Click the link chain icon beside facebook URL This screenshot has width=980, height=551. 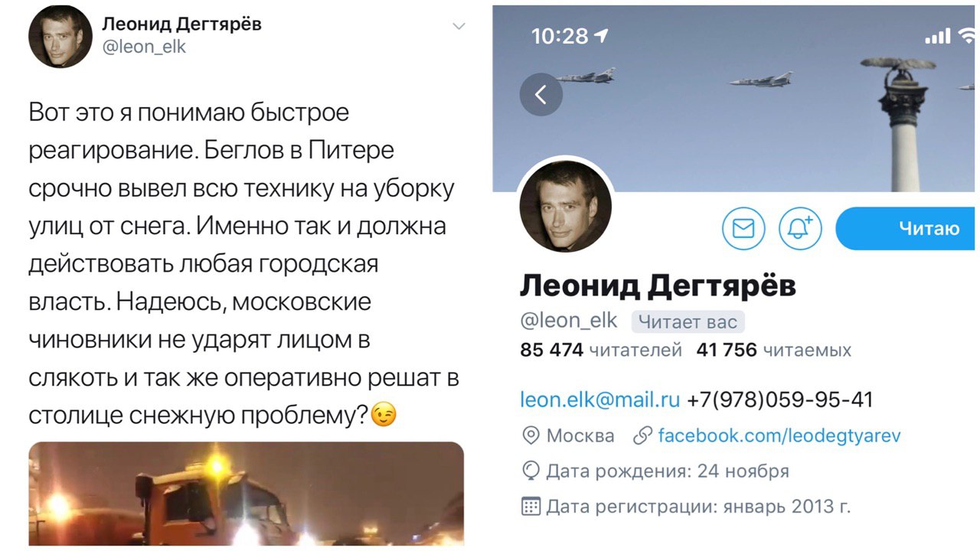point(642,436)
